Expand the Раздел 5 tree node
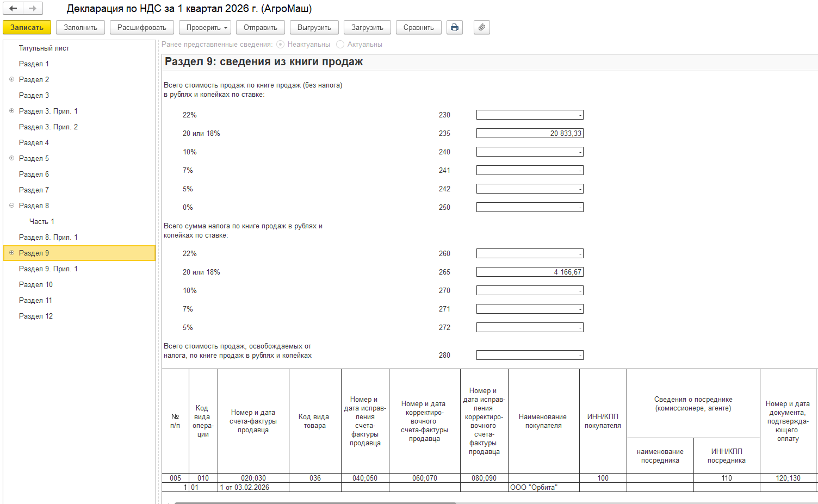This screenshot has height=504, width=818. tap(11, 158)
